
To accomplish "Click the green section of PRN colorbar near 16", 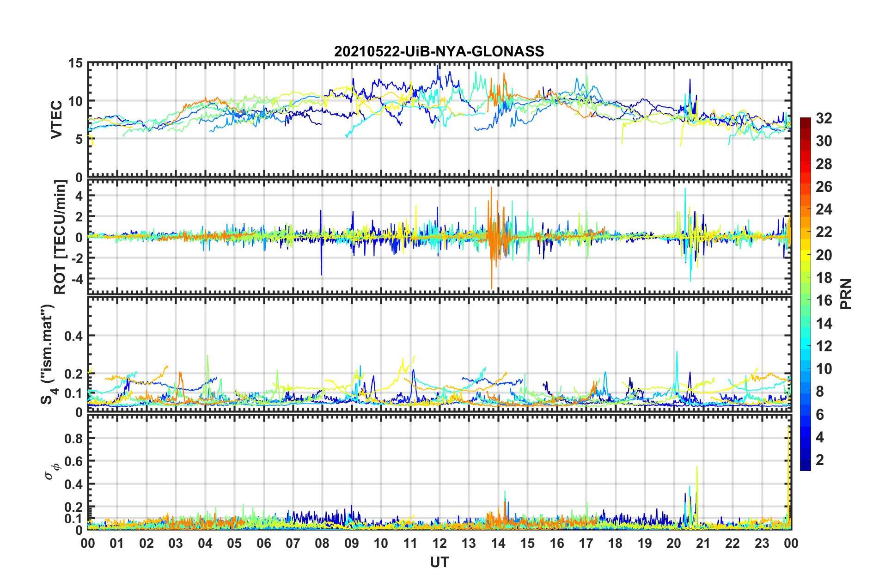I will [x=806, y=300].
